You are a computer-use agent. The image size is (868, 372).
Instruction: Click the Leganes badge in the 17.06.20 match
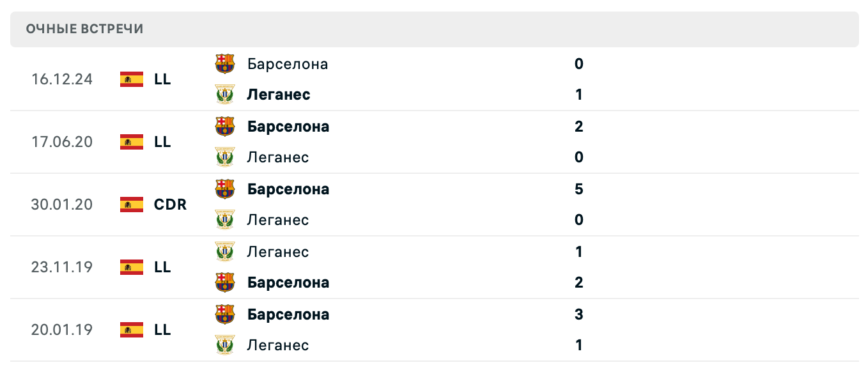[x=225, y=156]
